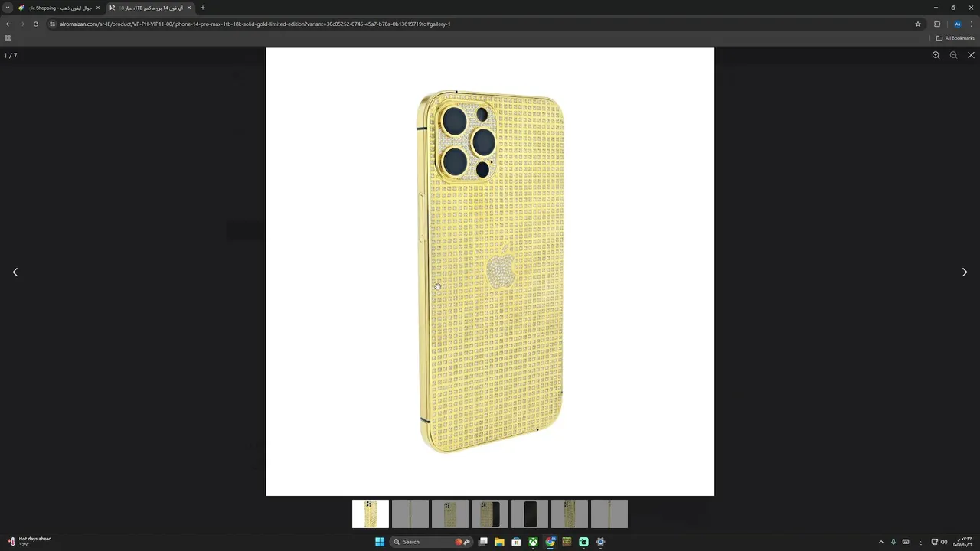Screen dimensions: 980x551
Task: Open File Explorer from the taskbar
Action: point(499,542)
